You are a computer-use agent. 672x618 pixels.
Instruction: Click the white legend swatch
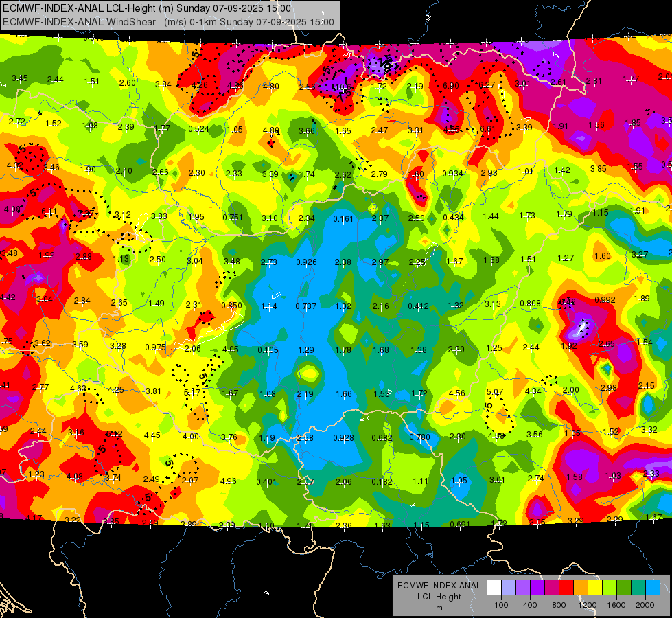pos(494,588)
